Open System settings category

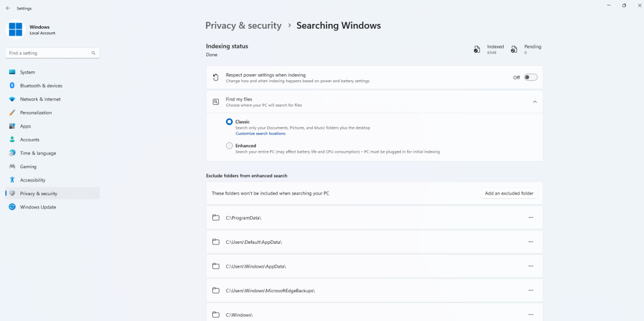pos(53,72)
